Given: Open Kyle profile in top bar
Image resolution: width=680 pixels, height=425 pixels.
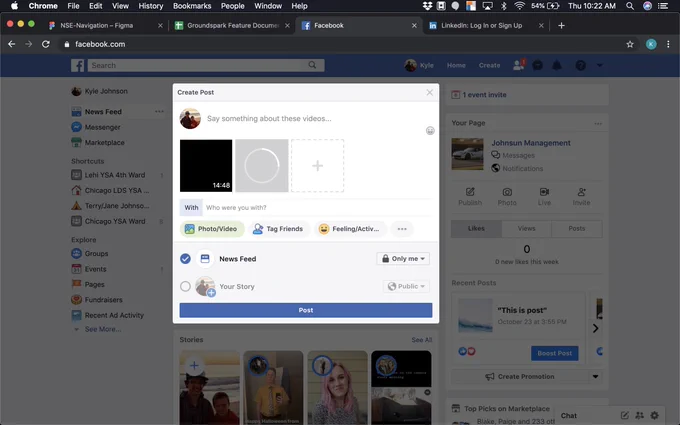Looking at the screenshot, I should [419, 65].
